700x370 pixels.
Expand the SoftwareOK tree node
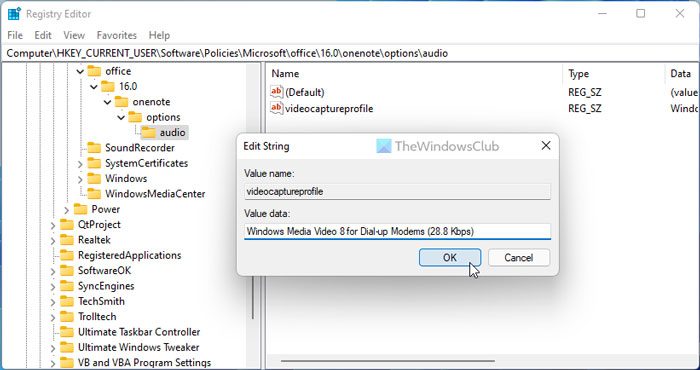click(x=53, y=271)
